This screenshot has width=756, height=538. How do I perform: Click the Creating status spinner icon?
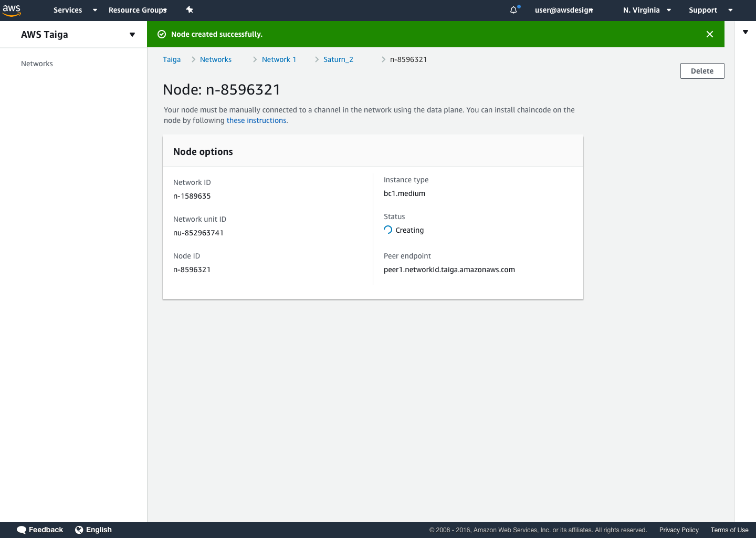tap(388, 230)
